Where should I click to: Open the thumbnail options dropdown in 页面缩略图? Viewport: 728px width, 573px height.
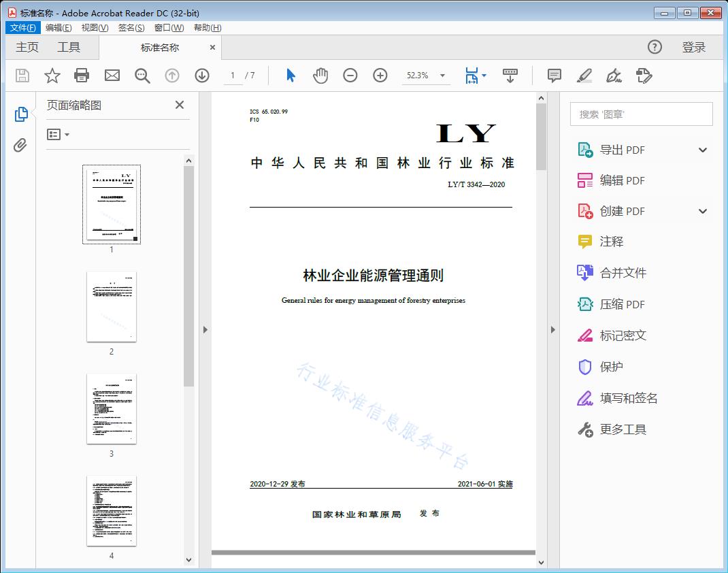coord(57,134)
